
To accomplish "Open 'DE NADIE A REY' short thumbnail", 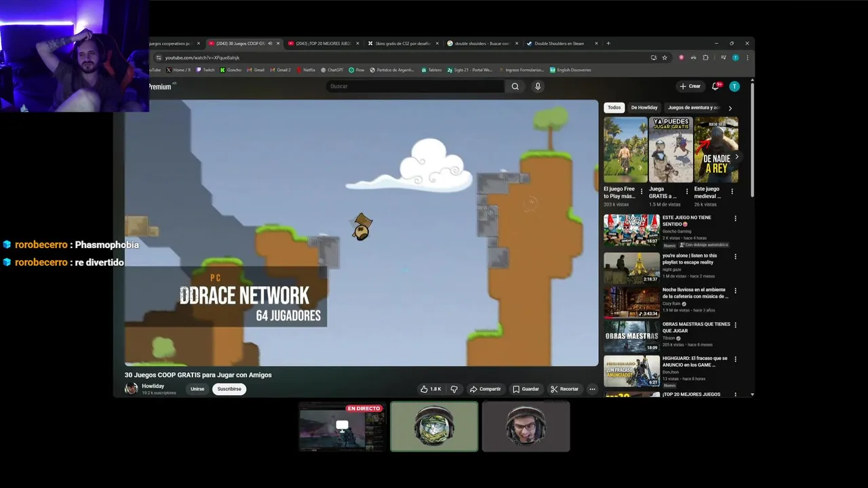I will [x=715, y=149].
